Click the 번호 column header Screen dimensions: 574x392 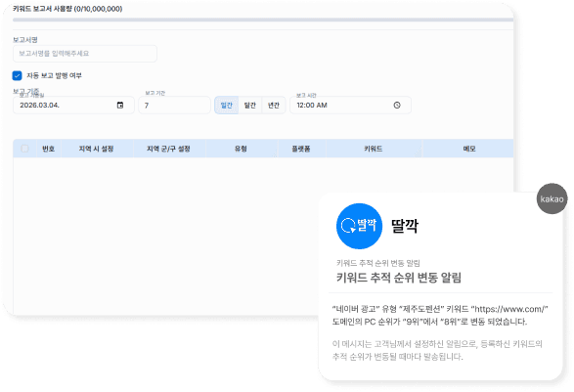click(x=48, y=149)
